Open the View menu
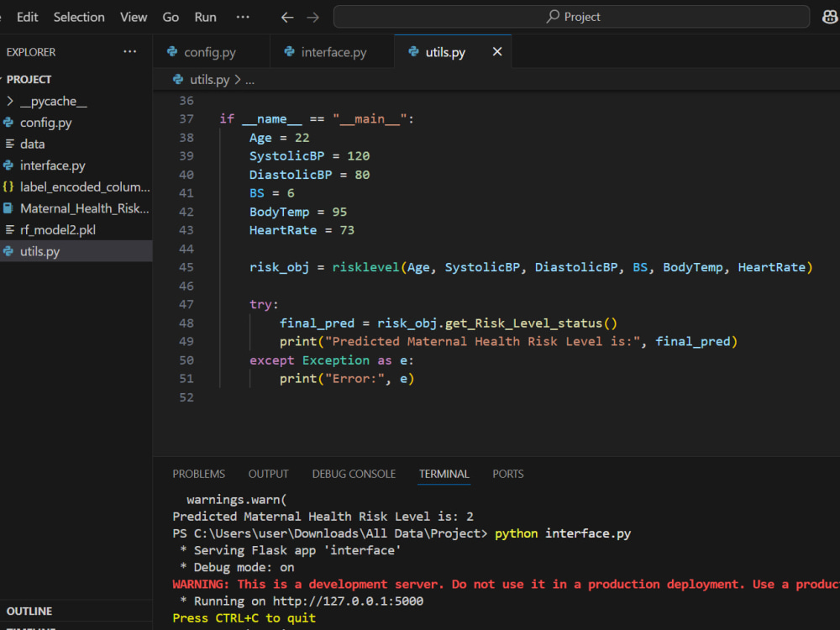Image resolution: width=840 pixels, height=630 pixels. 134,17
